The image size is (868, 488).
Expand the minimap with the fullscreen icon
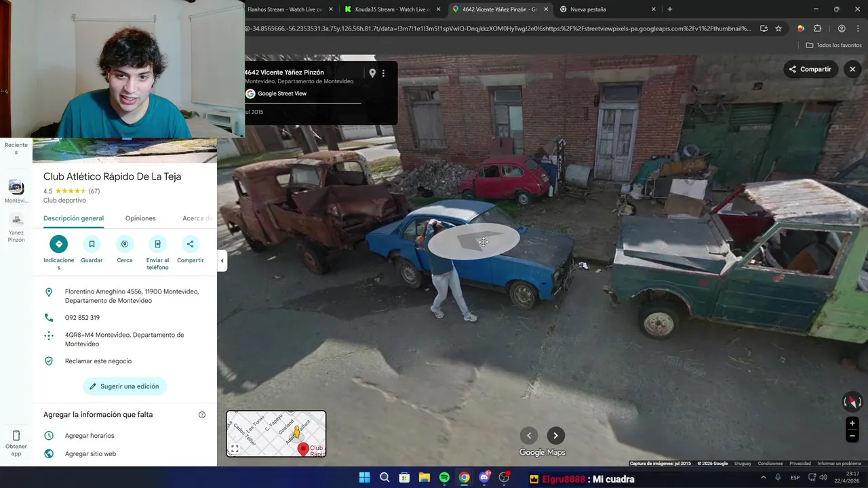(235, 449)
